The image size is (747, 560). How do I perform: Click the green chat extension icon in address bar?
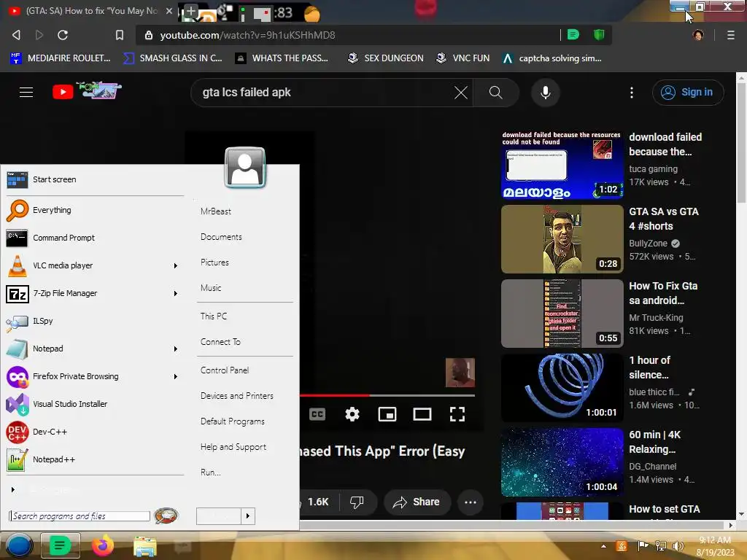(573, 34)
